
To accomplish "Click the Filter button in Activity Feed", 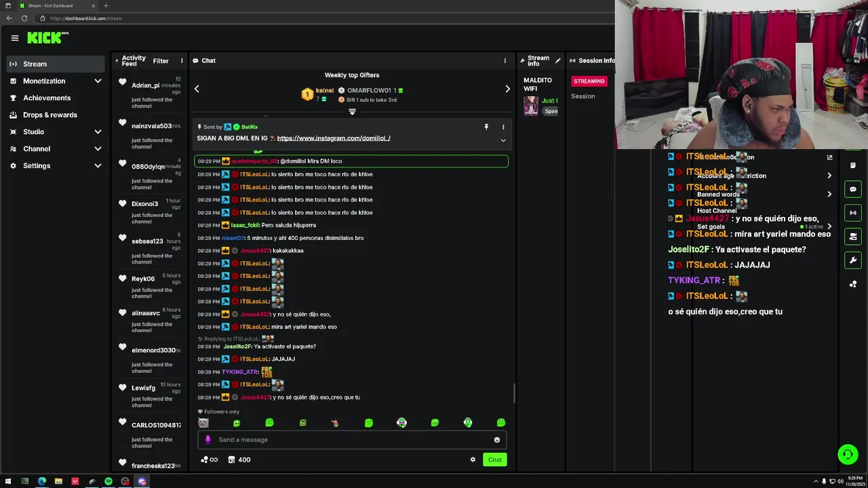I will 161,61.
